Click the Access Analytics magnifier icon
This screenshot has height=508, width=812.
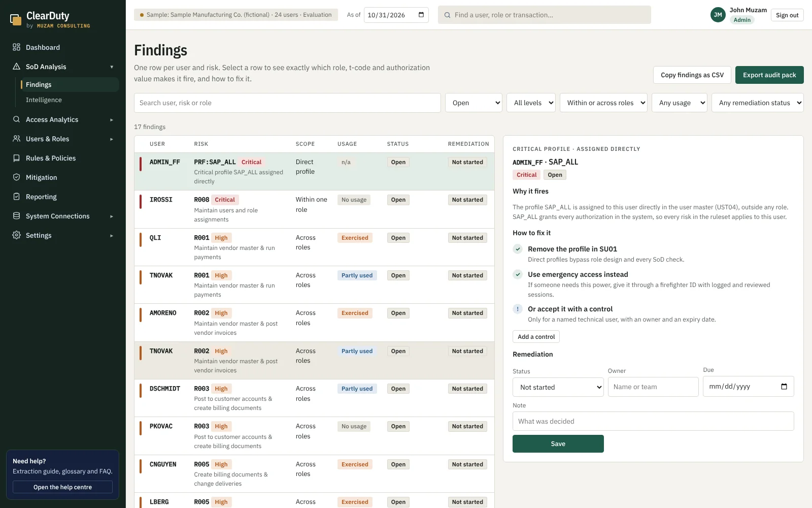[x=16, y=119]
